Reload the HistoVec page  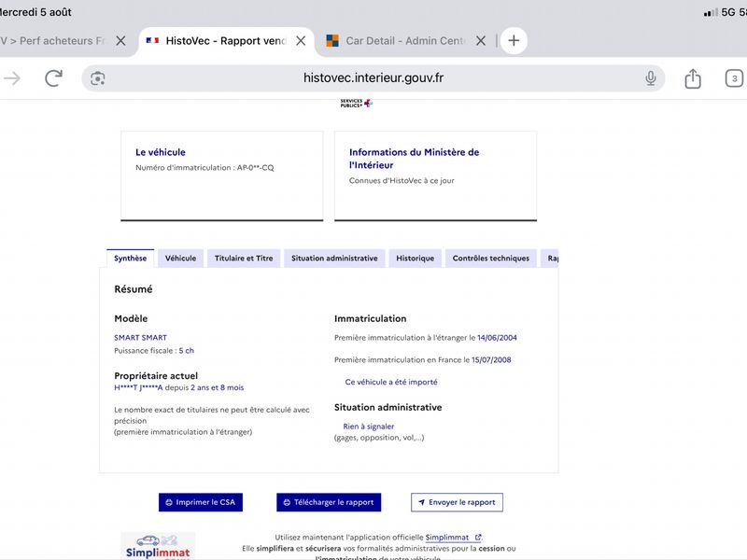coord(53,78)
